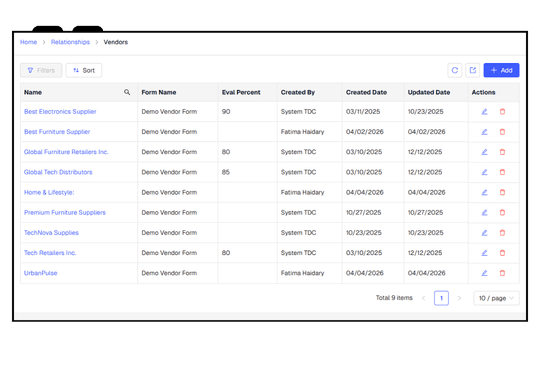Click the Form Name column header
The image size is (540, 384).
[178, 92]
